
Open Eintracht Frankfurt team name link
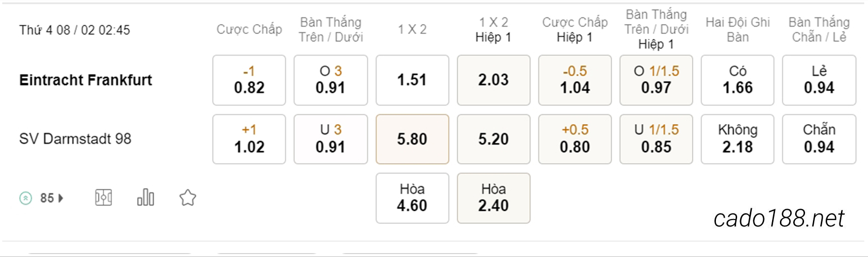point(86,80)
